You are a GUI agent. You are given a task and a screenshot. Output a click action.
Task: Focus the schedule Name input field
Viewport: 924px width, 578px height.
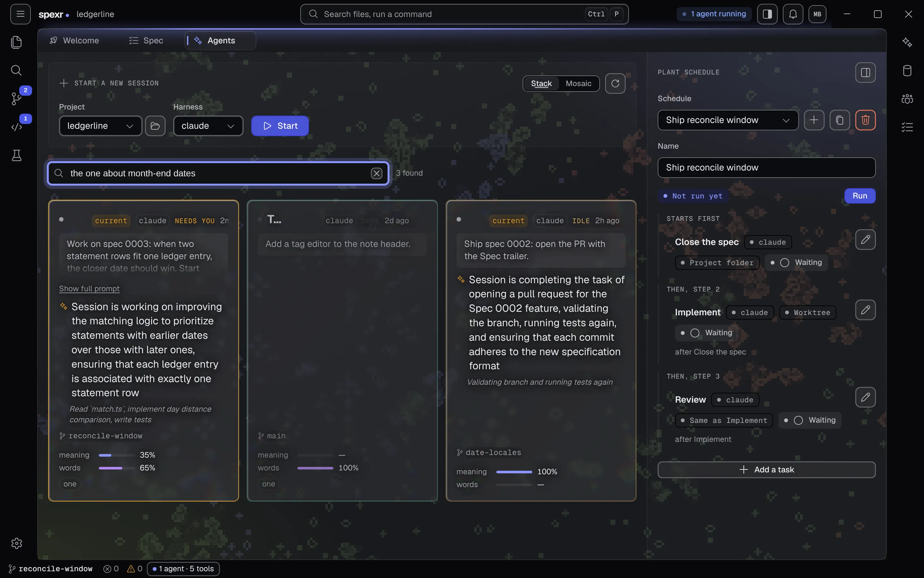(x=766, y=167)
